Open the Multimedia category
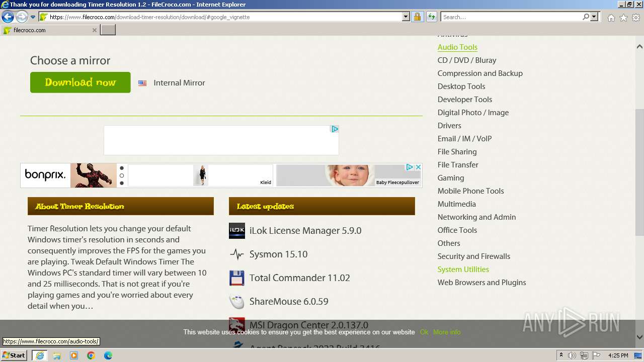This screenshot has width=644, height=362. pyautogui.click(x=456, y=204)
